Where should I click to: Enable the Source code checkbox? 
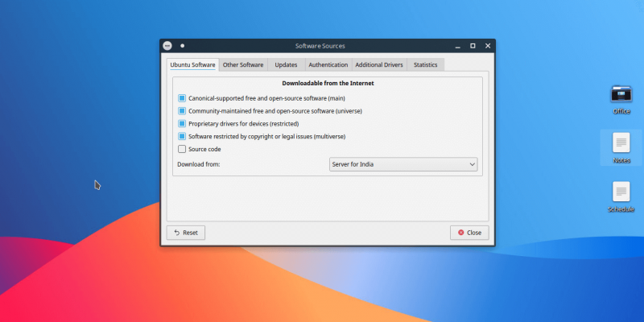[182, 149]
